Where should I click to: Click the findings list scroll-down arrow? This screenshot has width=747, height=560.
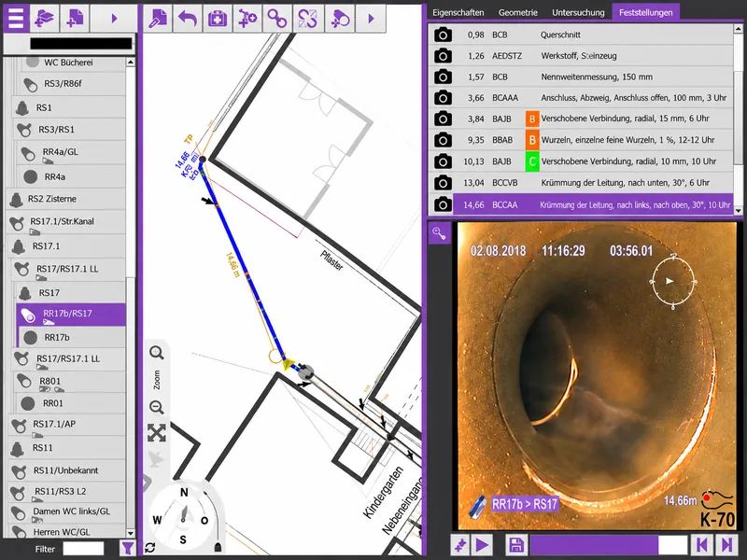click(739, 210)
